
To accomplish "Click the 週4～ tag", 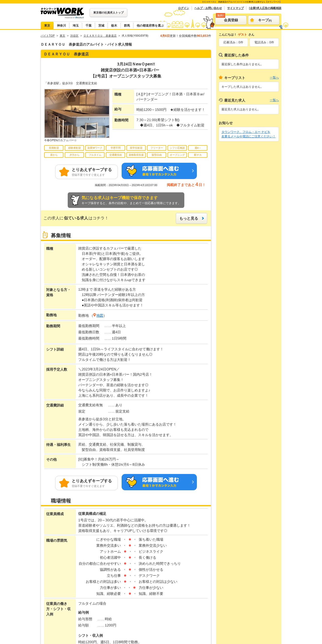I will (x=198, y=148).
